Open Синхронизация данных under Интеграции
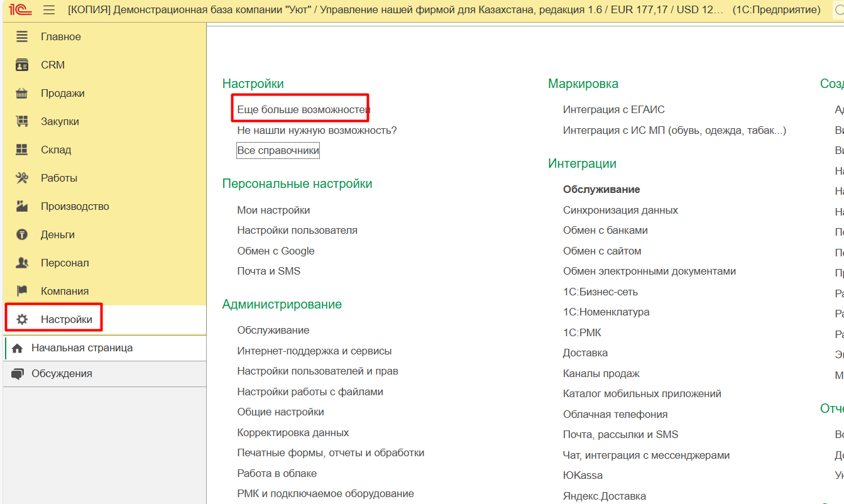The height and width of the screenshot is (504, 844). (620, 210)
